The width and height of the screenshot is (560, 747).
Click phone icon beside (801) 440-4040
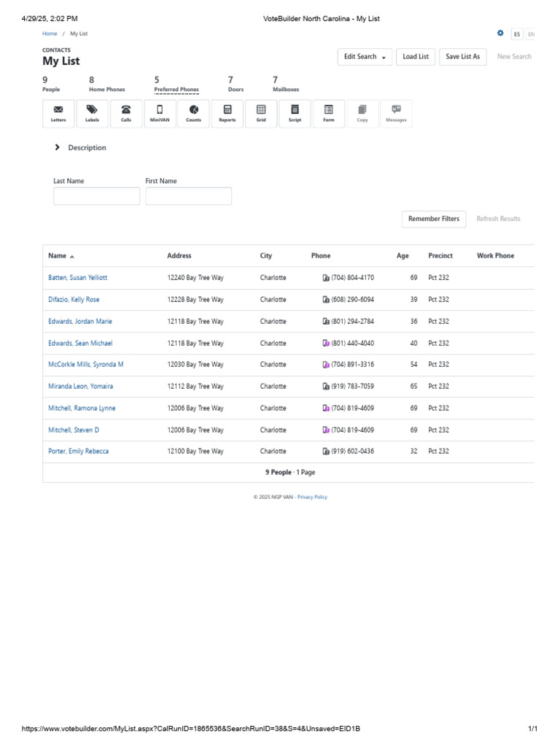[326, 343]
